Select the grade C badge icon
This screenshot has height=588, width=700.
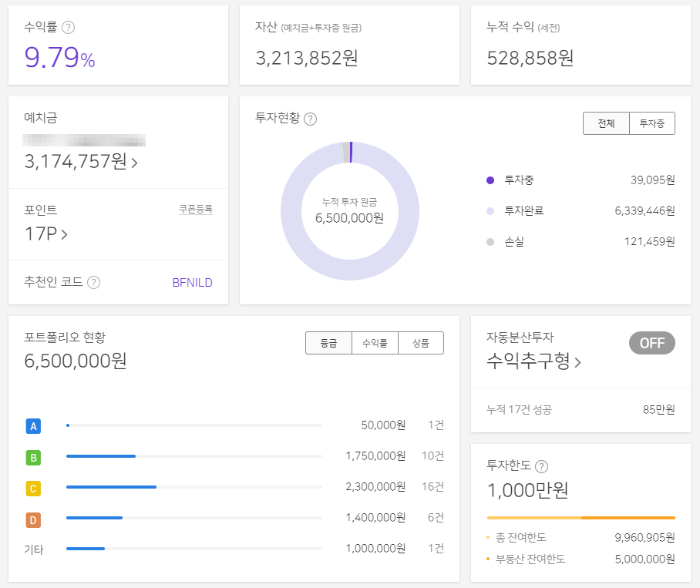tap(32, 487)
